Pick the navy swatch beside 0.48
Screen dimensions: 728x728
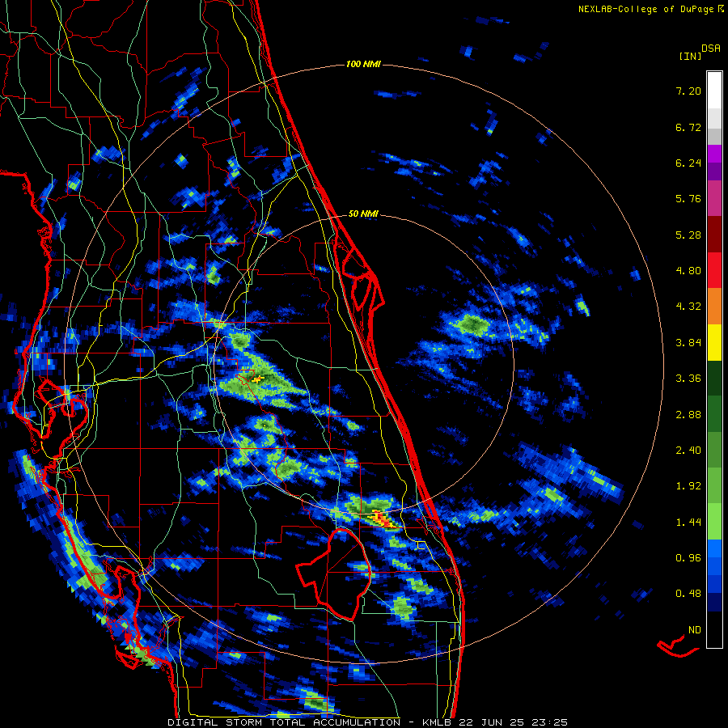click(x=714, y=603)
